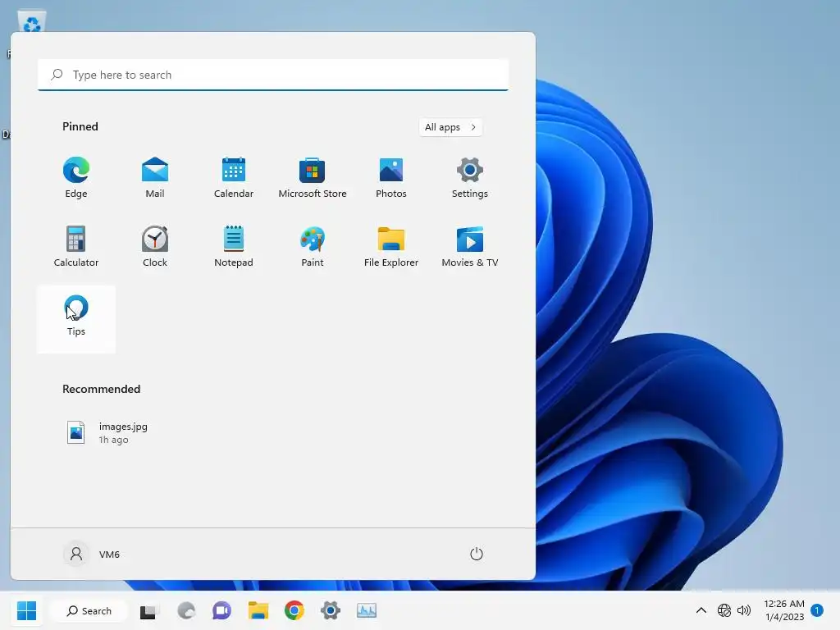The width and height of the screenshot is (840, 630).
Task: Open the Calendar app
Action: (234, 178)
